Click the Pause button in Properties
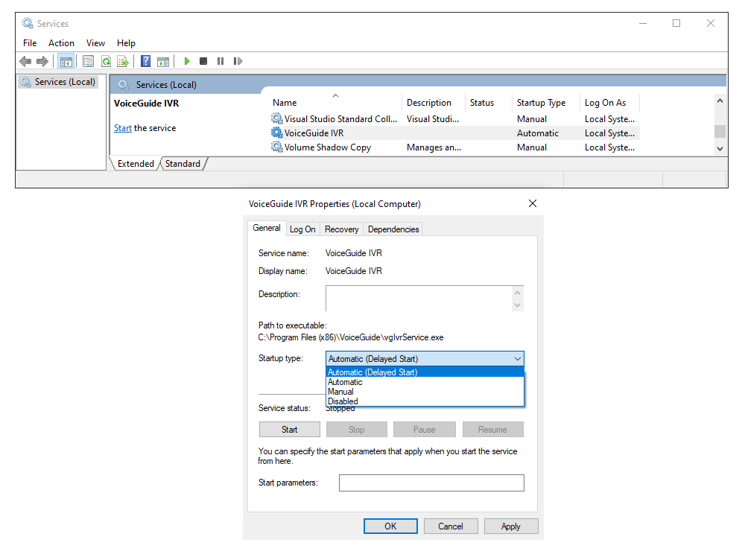The image size is (742, 560). click(x=425, y=430)
